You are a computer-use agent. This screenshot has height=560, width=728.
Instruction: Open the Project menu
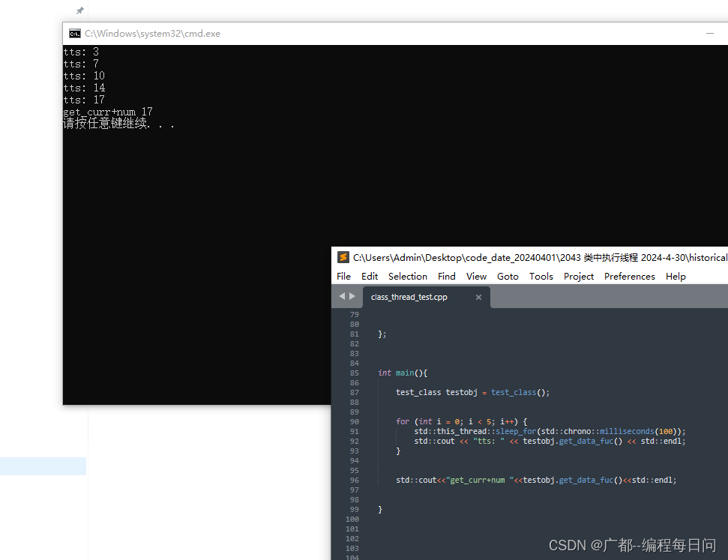tap(579, 277)
